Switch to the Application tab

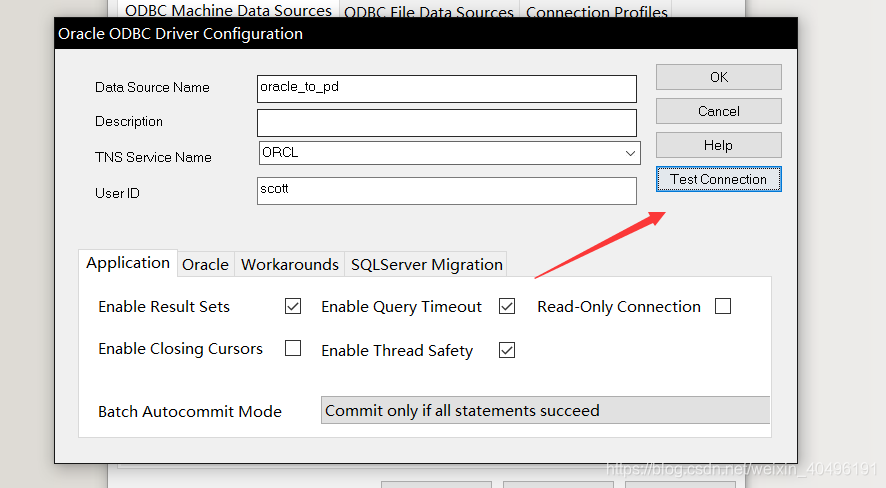(x=128, y=263)
